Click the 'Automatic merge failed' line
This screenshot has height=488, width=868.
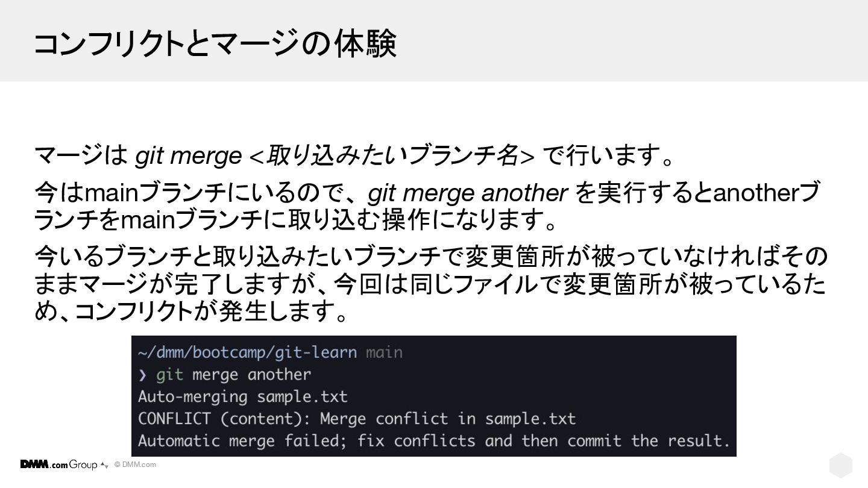434,440
